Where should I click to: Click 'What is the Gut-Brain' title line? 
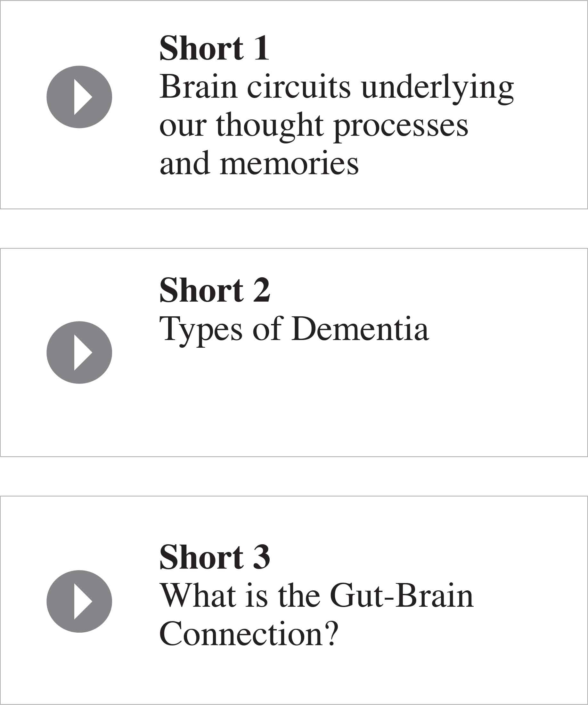(x=316, y=596)
